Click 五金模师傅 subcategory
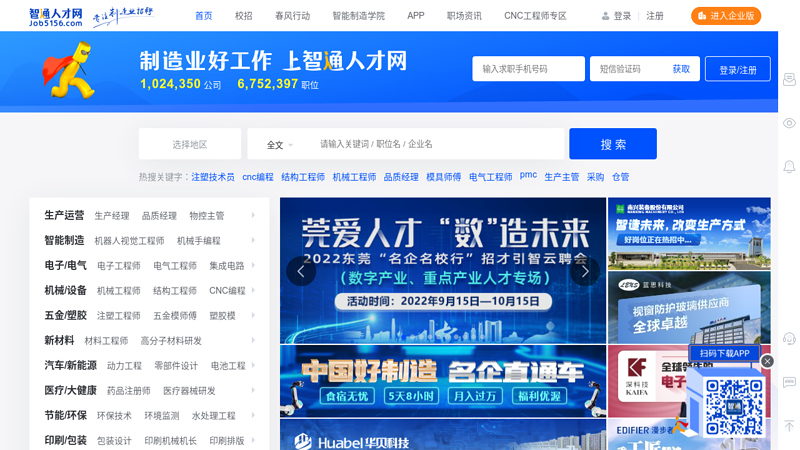800x450 pixels. pyautogui.click(x=174, y=316)
